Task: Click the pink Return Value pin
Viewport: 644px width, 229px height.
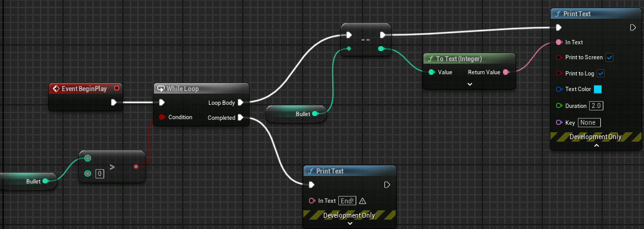Action: pyautogui.click(x=505, y=72)
